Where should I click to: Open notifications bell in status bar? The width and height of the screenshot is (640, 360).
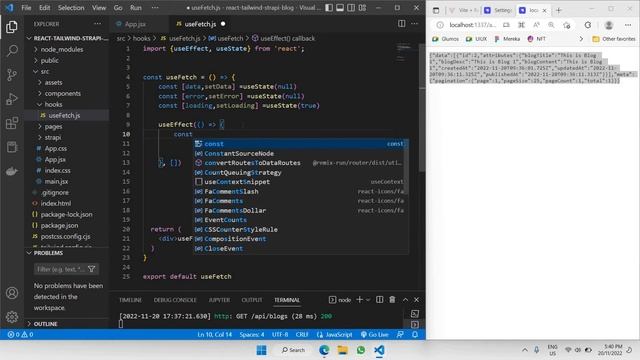tap(415, 334)
